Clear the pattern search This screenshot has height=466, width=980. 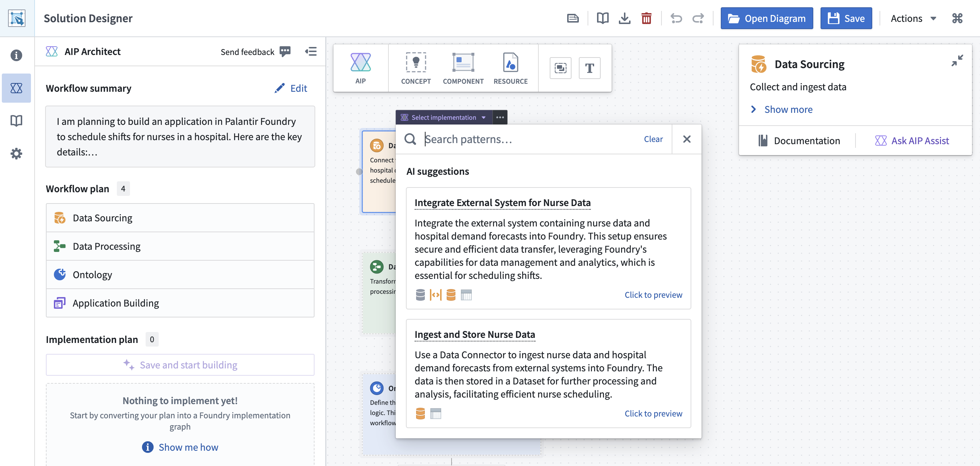(x=653, y=139)
